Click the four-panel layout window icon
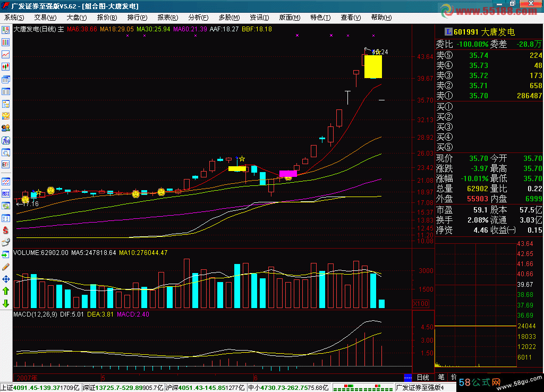 [x=5, y=218]
